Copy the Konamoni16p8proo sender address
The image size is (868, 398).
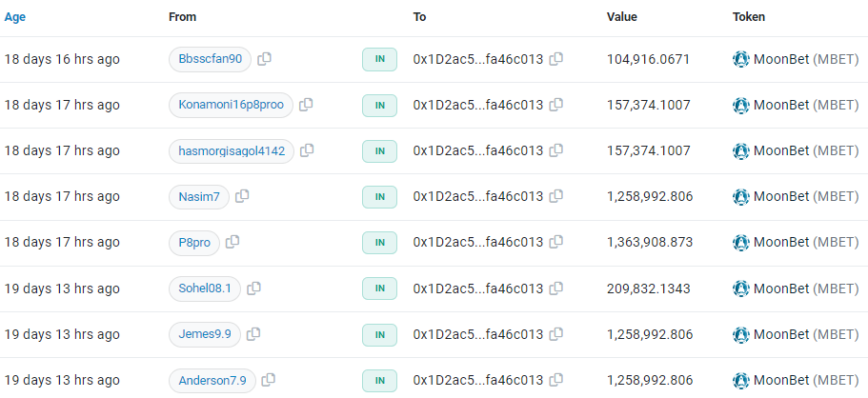(x=306, y=105)
